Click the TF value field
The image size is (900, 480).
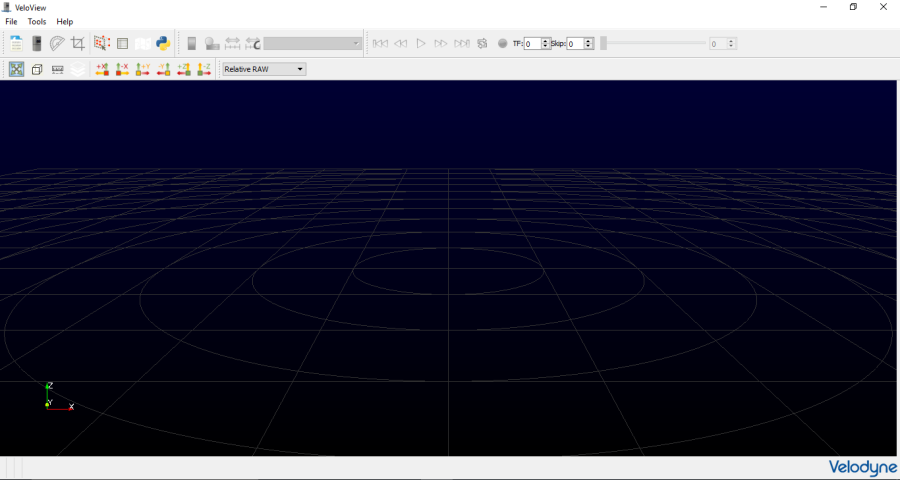click(532, 44)
